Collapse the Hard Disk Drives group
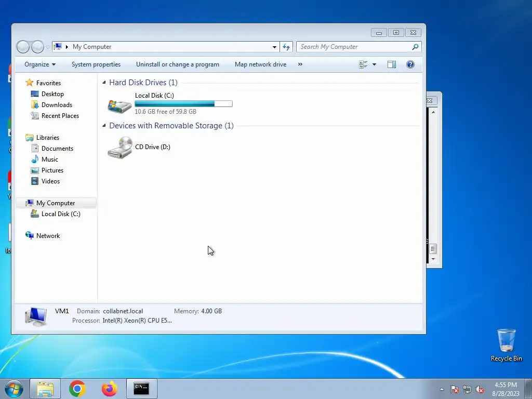532x399 pixels. [x=104, y=83]
